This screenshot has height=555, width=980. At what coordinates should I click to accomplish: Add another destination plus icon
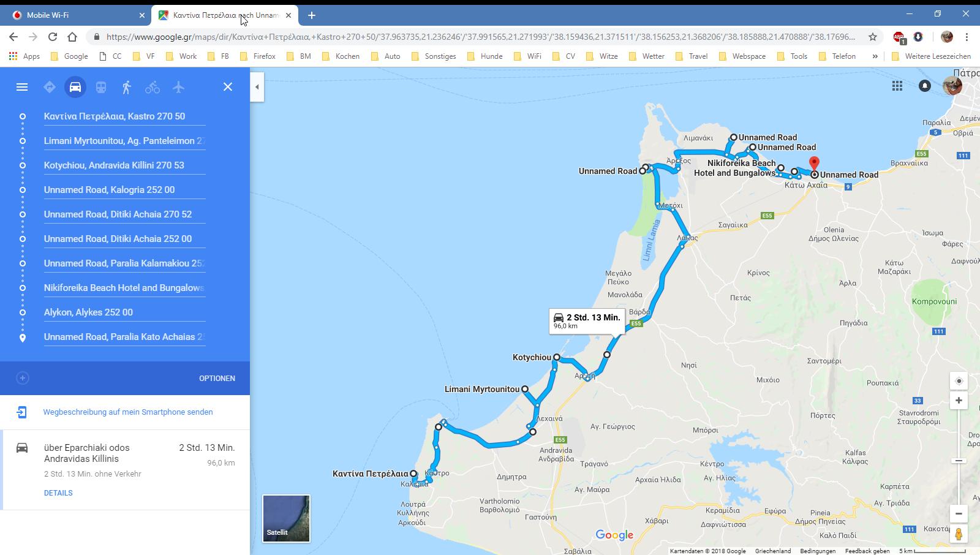[x=23, y=378]
